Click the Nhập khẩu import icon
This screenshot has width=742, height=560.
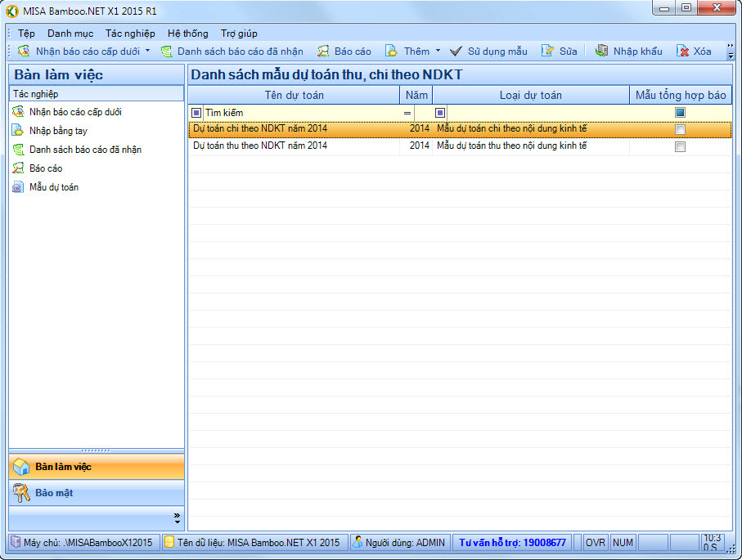tap(601, 51)
